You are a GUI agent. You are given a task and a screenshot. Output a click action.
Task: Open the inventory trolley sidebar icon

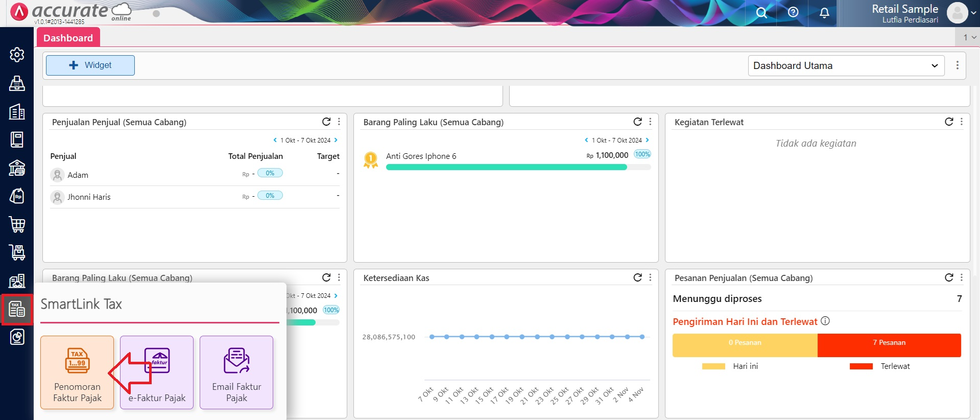pos(17,252)
